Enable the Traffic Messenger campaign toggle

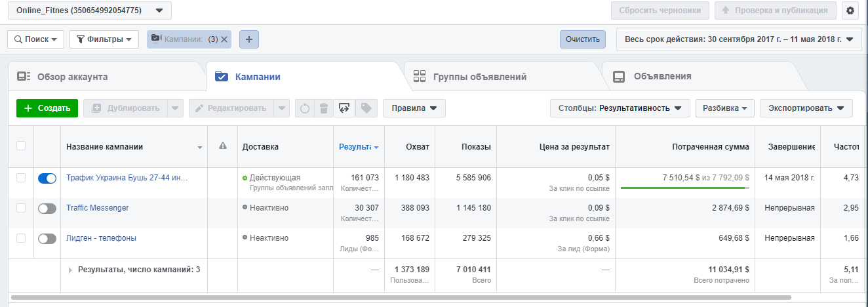pos(47,209)
